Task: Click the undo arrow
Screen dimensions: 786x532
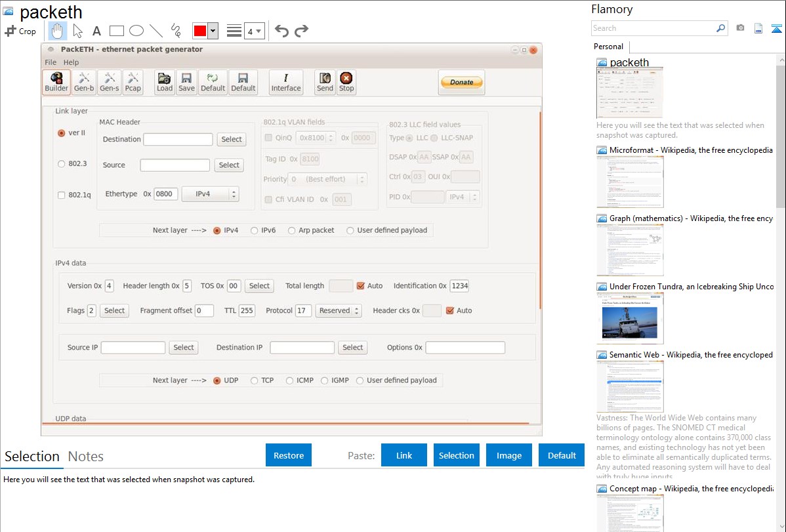Action: point(281,31)
